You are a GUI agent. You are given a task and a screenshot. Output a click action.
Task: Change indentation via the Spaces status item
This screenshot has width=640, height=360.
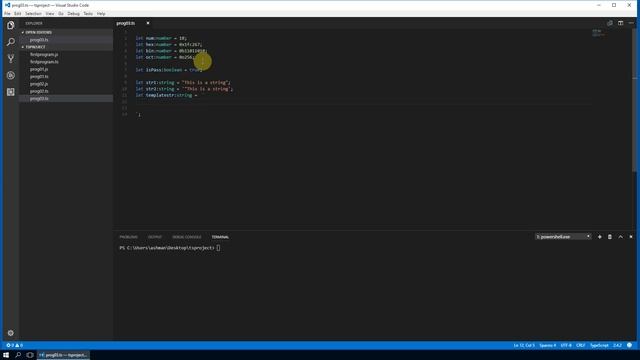coord(547,345)
